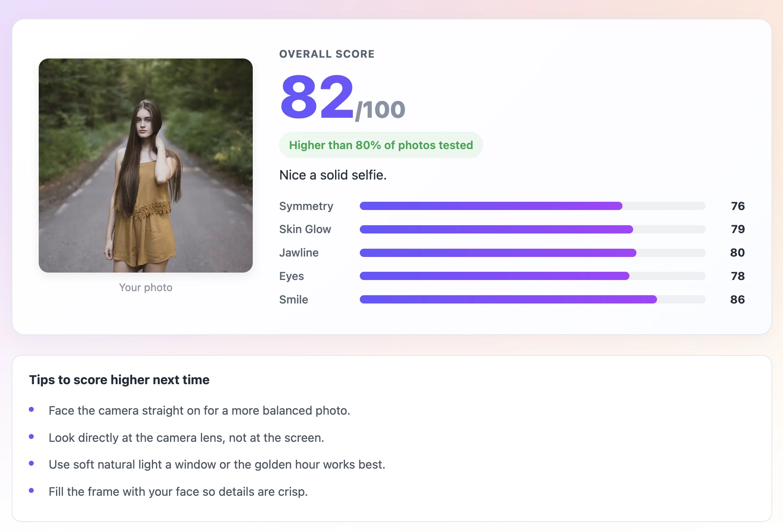
Task: Click the Smile score value 86
Action: (x=737, y=299)
